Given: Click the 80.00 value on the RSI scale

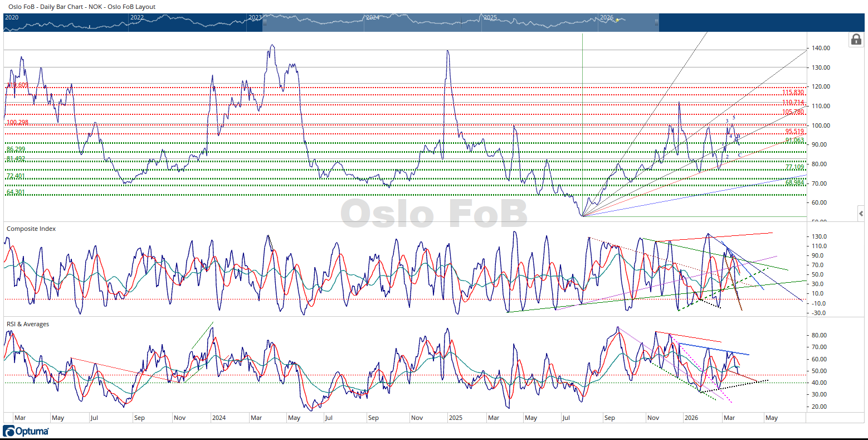Looking at the screenshot, I should click(820, 336).
